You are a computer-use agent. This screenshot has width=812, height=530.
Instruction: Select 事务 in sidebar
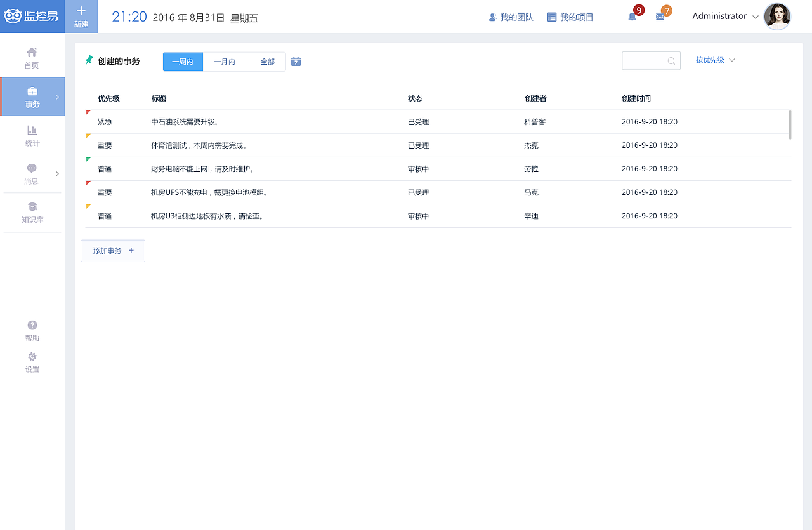pyautogui.click(x=32, y=96)
